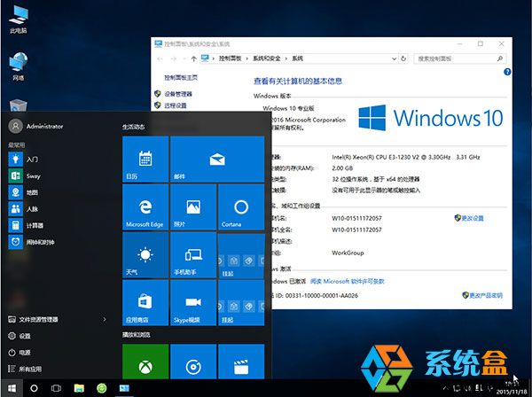Viewport: 532px width, 397px height.
Task: Click the second 挂起 pending tile
Action: 241,303
